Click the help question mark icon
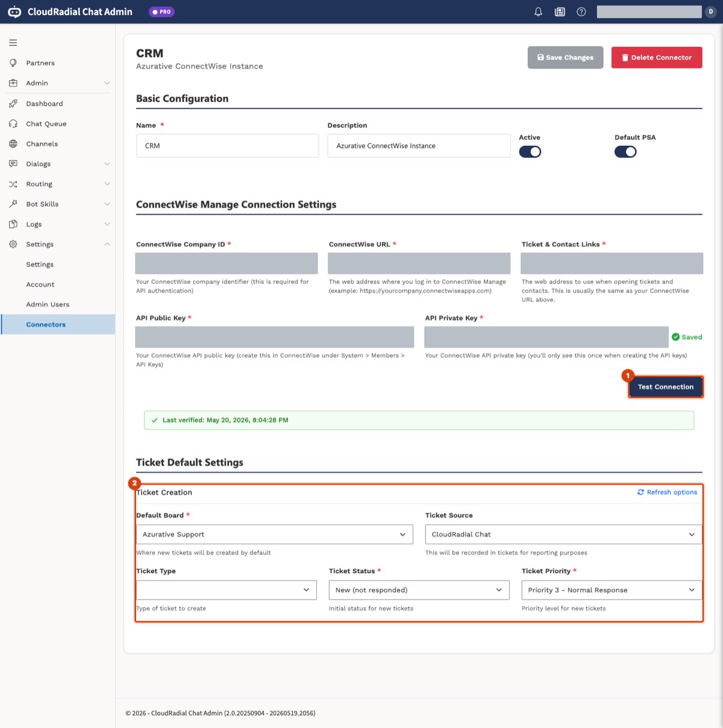723x728 pixels. [581, 11]
